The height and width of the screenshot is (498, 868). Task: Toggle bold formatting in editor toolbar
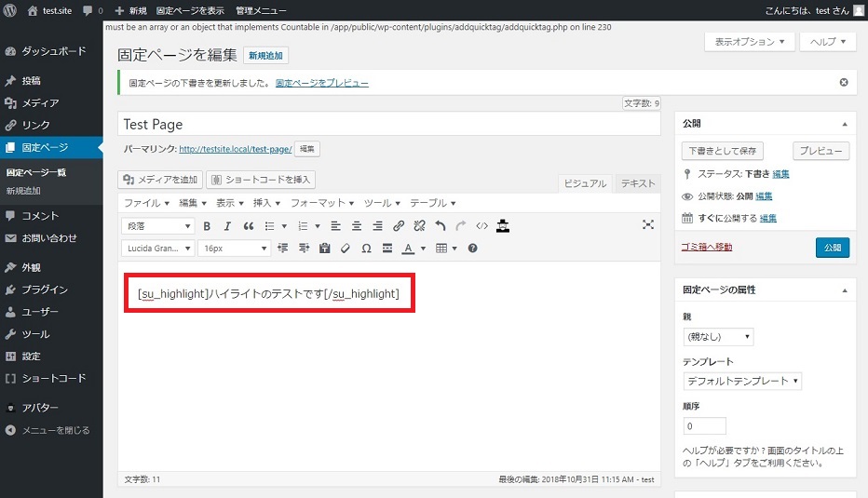point(207,226)
